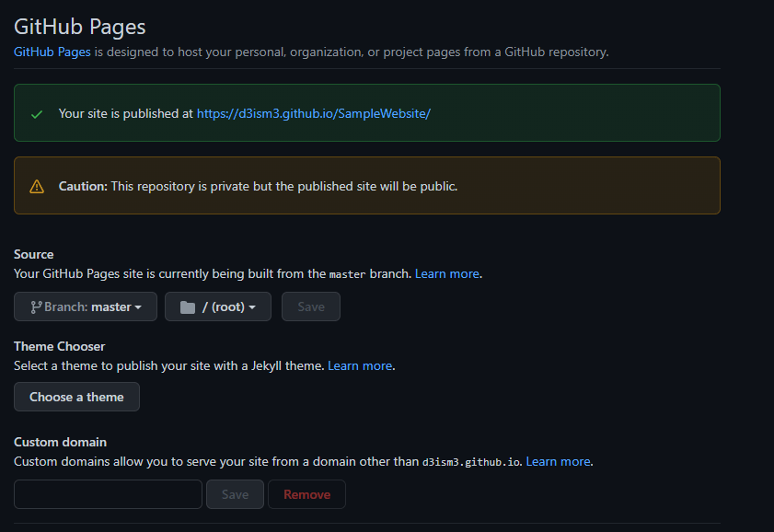Expand the / (root) folder dropdown
Viewport: 774px width, 532px height.
tap(218, 306)
